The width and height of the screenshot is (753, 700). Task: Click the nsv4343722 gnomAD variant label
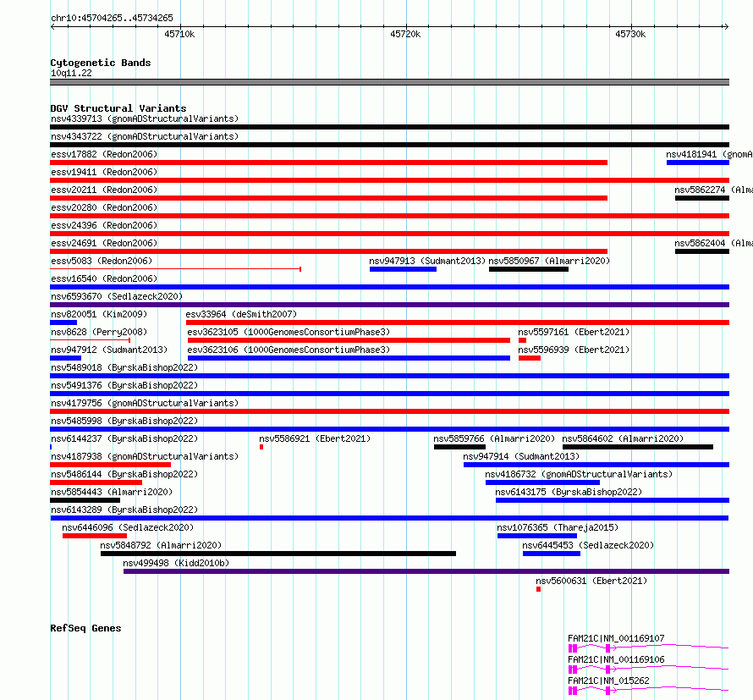tap(145, 136)
